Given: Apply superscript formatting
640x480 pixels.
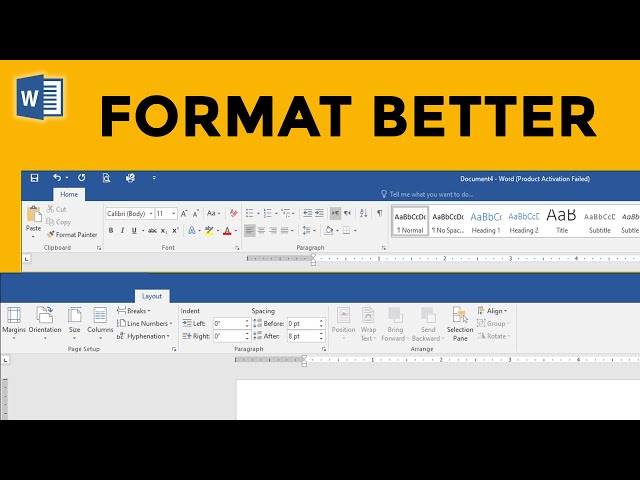Looking at the screenshot, I should point(176,231).
